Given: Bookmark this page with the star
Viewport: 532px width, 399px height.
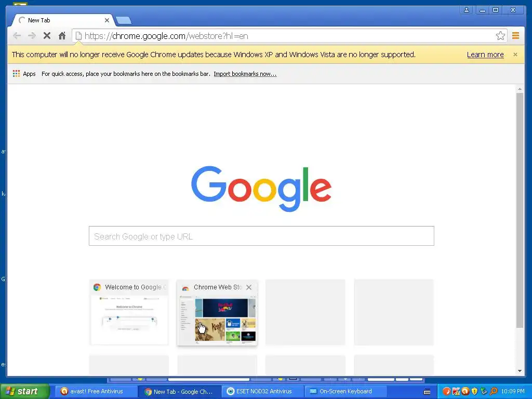Looking at the screenshot, I should (500, 36).
